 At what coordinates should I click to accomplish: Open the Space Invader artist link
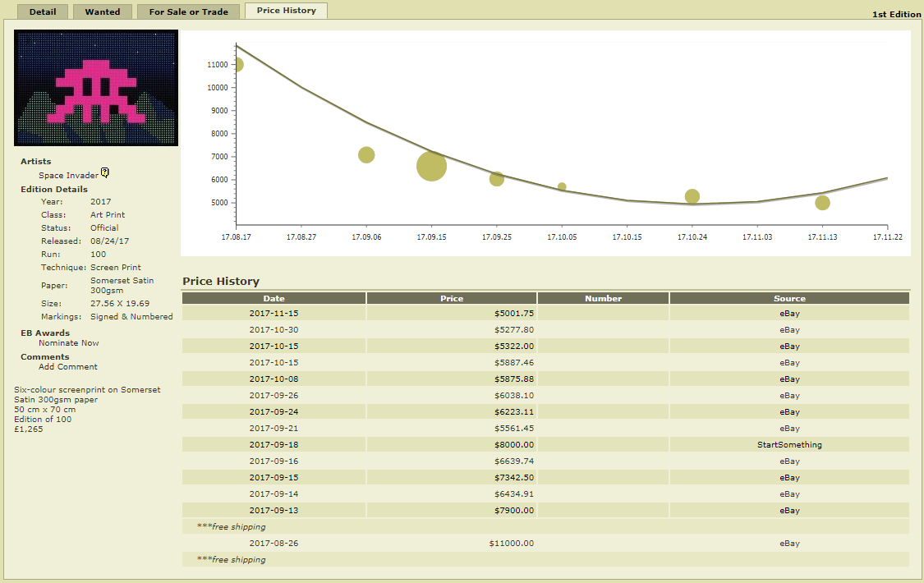point(68,176)
